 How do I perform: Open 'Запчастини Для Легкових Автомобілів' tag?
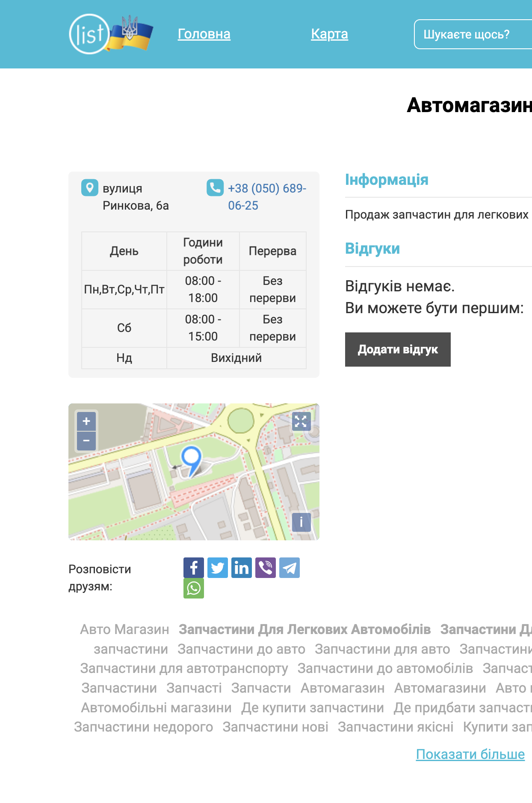tap(304, 629)
